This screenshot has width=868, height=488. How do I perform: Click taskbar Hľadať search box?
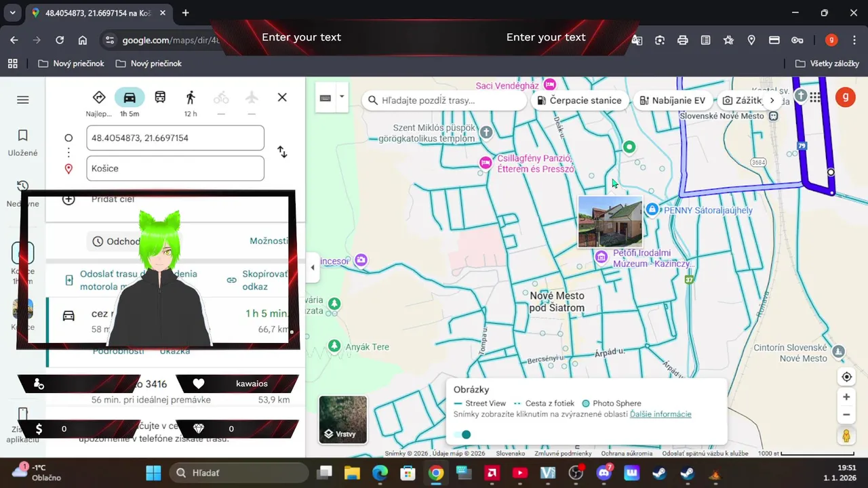pos(237,472)
